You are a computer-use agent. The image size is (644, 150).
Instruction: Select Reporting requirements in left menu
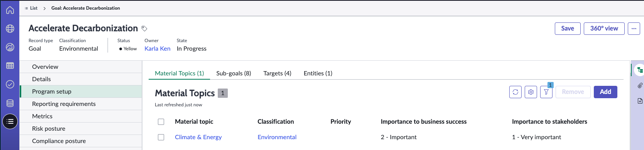click(x=81, y=104)
